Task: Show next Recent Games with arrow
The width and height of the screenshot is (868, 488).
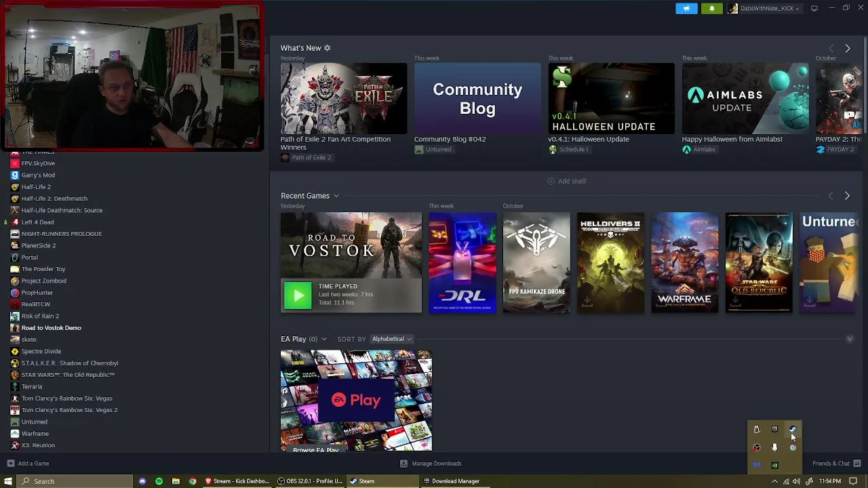Action: pos(847,196)
